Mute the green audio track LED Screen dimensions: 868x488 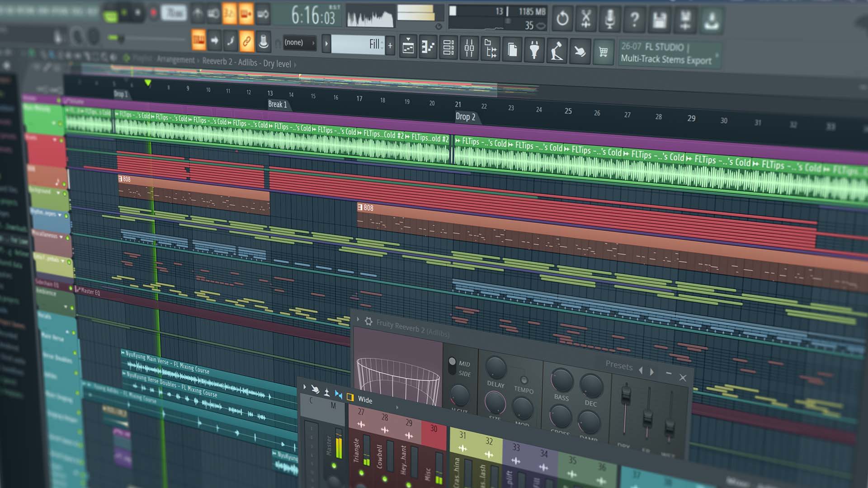[61, 123]
